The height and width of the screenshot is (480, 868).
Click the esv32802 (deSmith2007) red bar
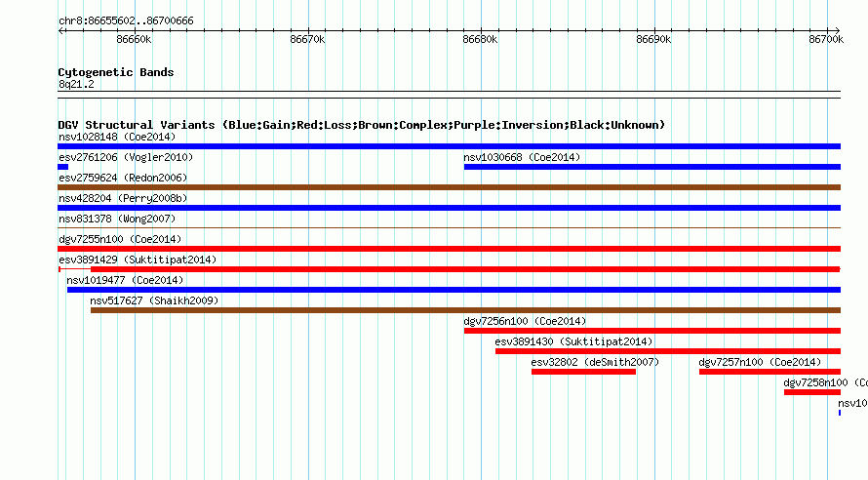pos(583,372)
